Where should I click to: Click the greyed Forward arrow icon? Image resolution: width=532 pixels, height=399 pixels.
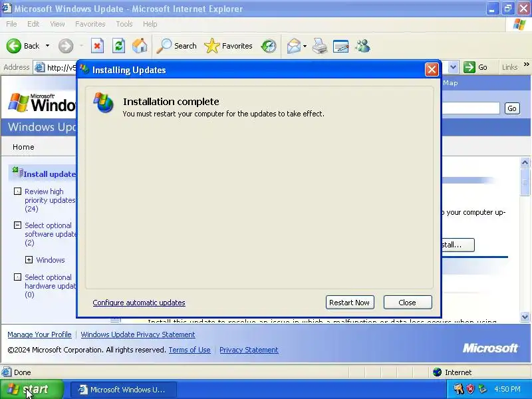pyautogui.click(x=65, y=46)
